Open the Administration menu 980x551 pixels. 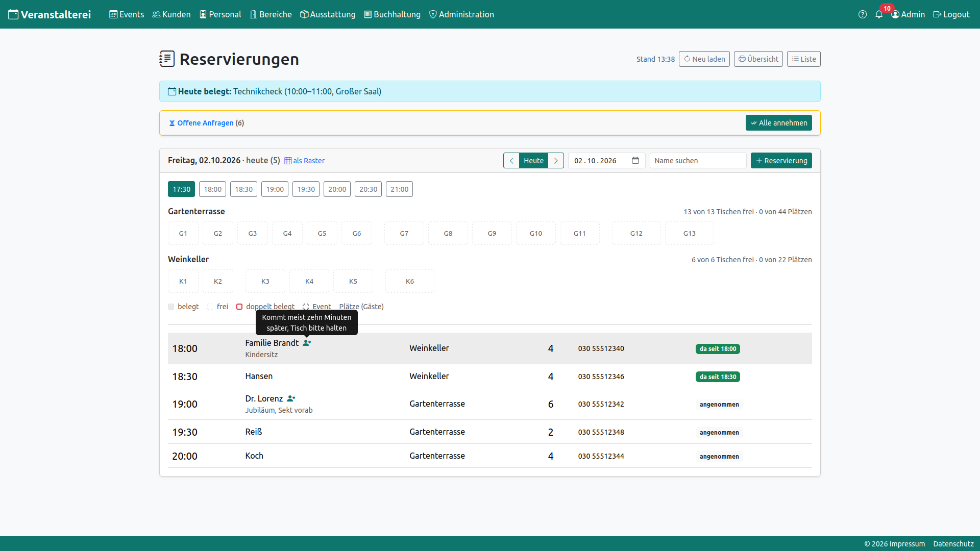(x=461, y=14)
